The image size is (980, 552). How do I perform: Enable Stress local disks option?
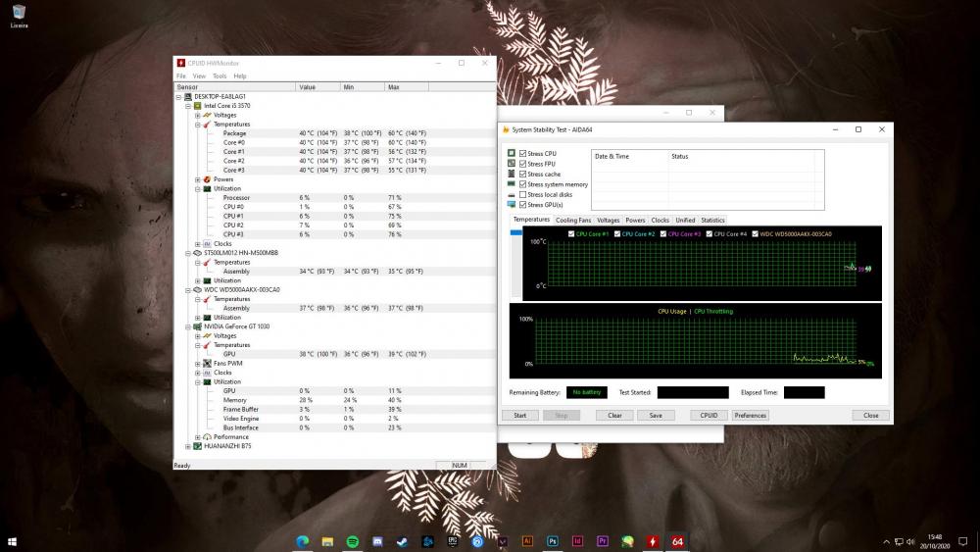point(523,194)
